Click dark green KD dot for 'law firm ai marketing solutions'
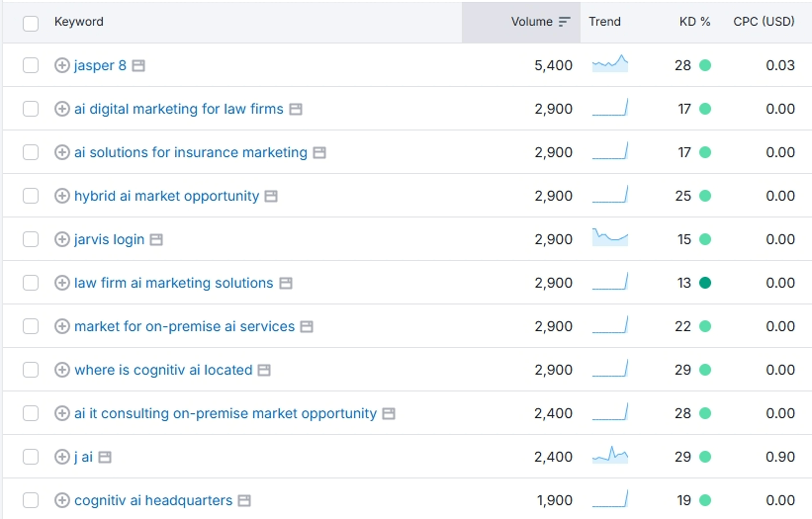This screenshot has width=812, height=519. click(x=705, y=283)
